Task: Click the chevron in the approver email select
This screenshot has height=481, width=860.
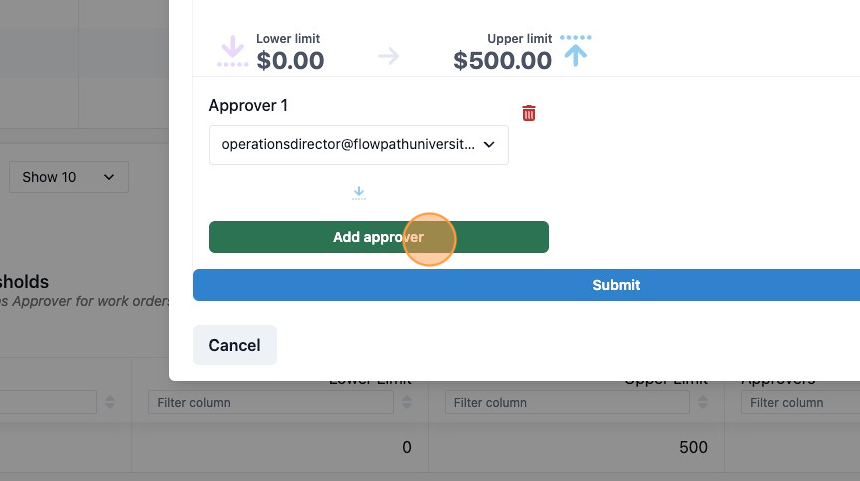Action: pyautogui.click(x=489, y=145)
